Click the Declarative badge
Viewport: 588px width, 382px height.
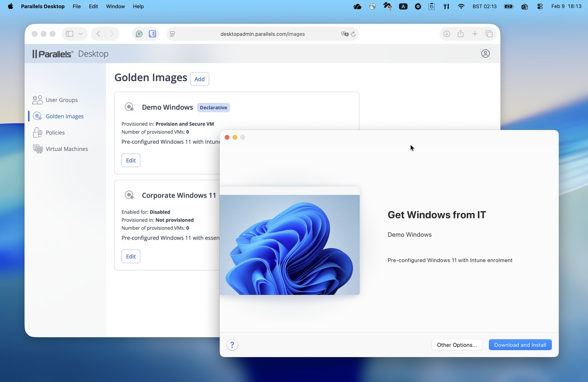click(214, 107)
